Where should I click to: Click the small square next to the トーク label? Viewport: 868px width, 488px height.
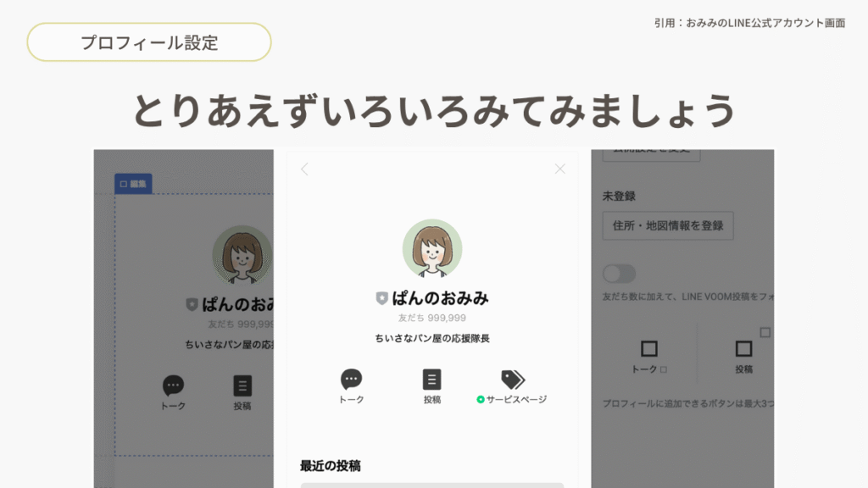pos(663,369)
